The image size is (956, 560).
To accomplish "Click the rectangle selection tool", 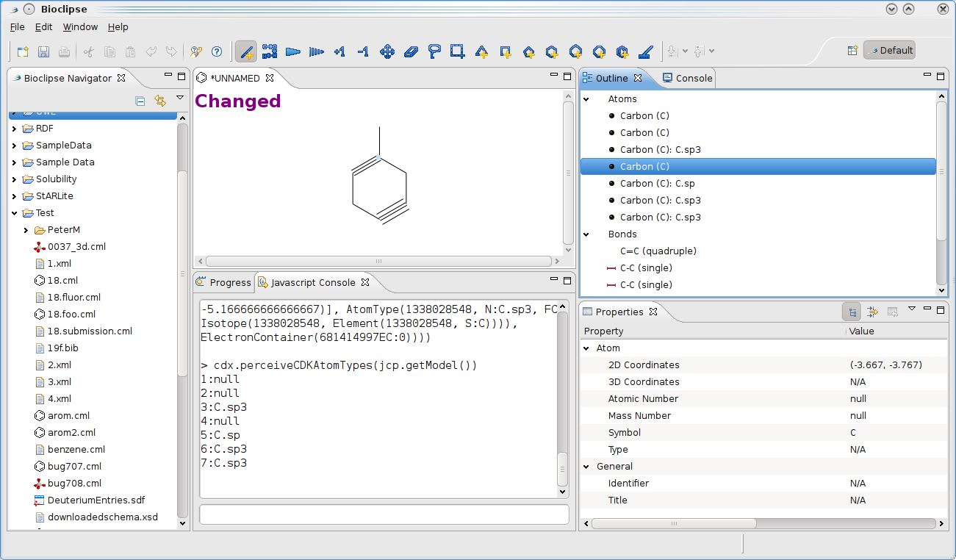I will [x=457, y=51].
